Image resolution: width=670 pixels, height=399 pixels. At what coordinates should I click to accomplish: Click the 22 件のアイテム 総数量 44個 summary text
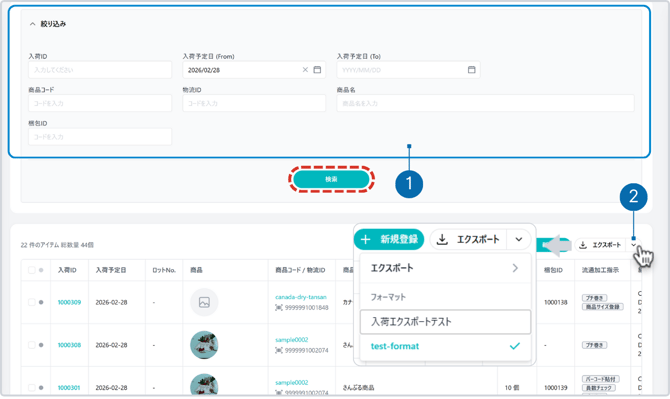pos(57,245)
